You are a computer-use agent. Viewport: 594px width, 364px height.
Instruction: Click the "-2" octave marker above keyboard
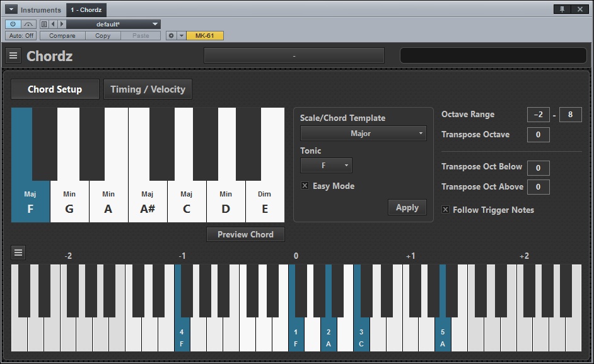[x=68, y=256]
